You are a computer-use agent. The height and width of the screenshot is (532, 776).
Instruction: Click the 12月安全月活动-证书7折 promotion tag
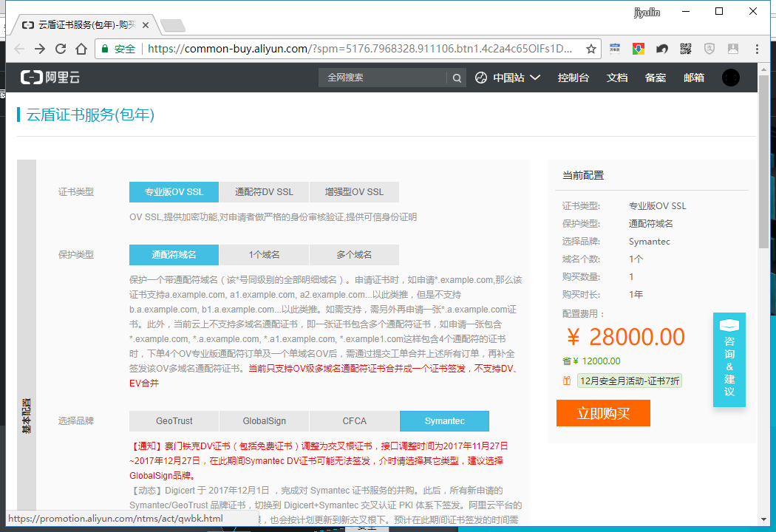point(629,381)
